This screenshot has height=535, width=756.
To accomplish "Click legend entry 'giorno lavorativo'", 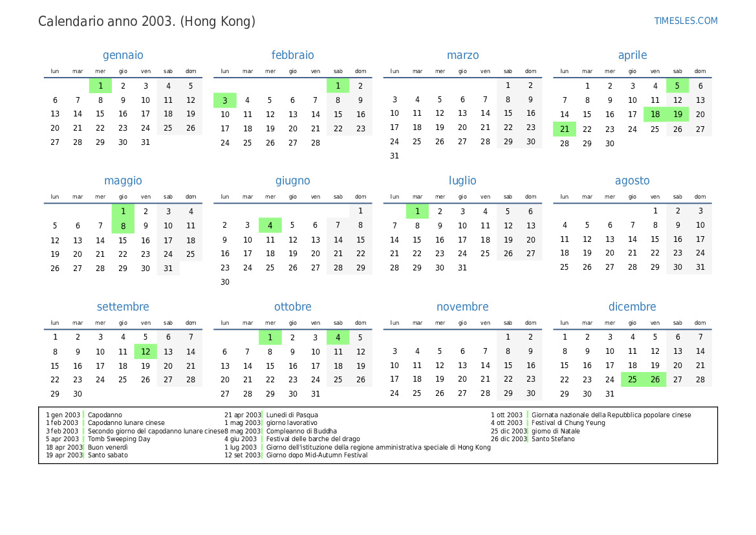I will pyautogui.click(x=292, y=422).
